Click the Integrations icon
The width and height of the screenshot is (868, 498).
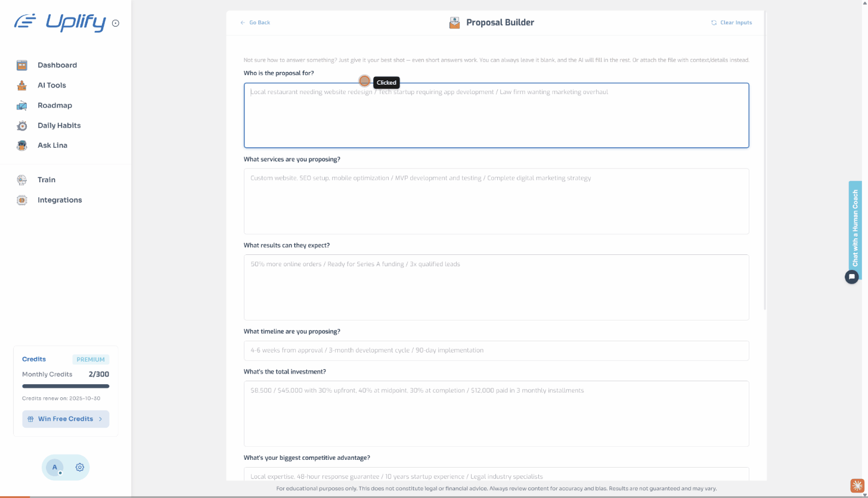coord(22,200)
